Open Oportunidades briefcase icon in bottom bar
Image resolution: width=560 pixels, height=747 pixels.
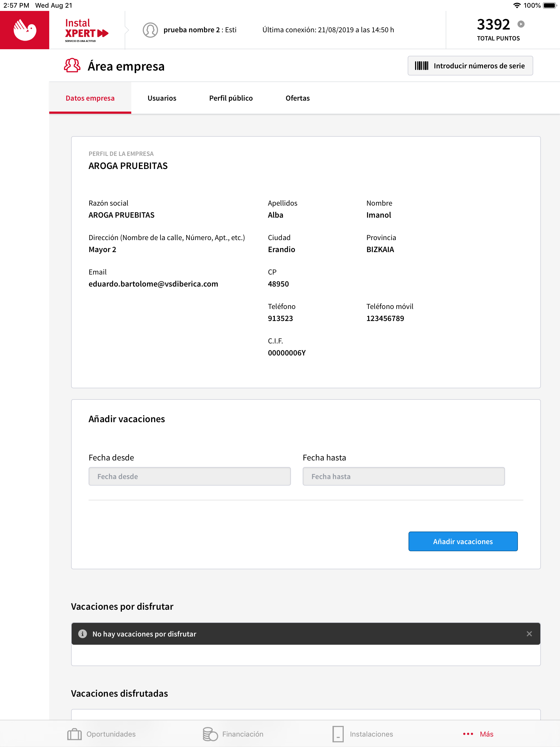click(x=74, y=734)
